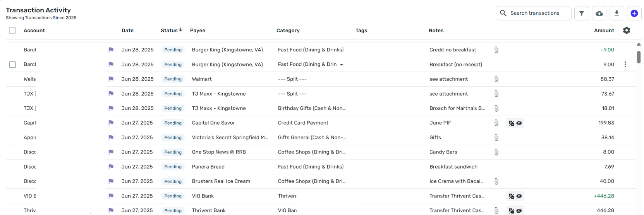
Task: Open attachment on Walmart transaction
Action: [496, 79]
